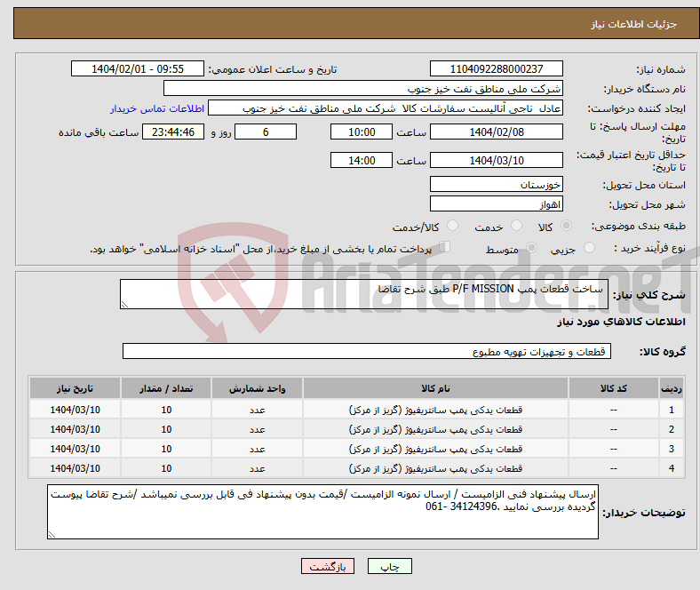Click the 23:44:46 remaining time field
Screen dimensions: 700x590
(179, 132)
